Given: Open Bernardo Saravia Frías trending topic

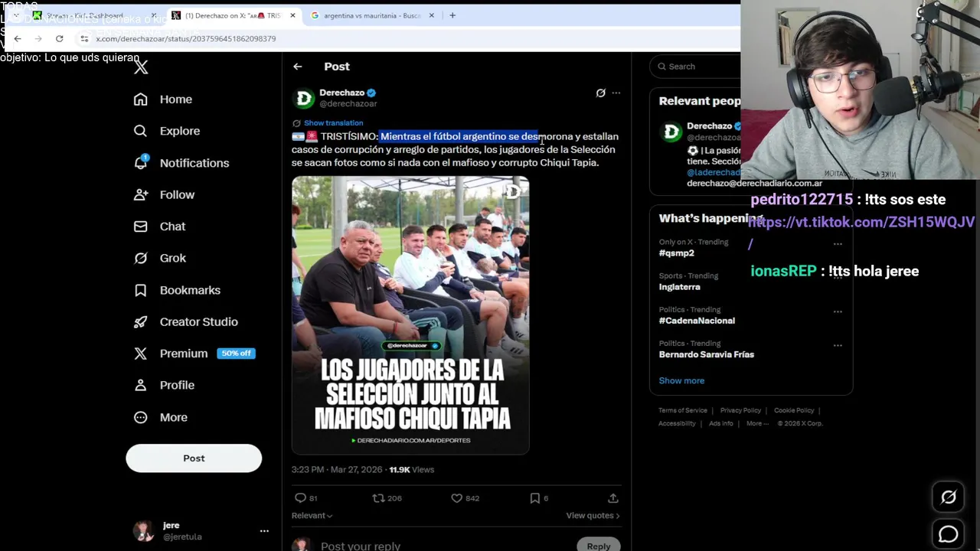Looking at the screenshot, I should click(x=706, y=354).
